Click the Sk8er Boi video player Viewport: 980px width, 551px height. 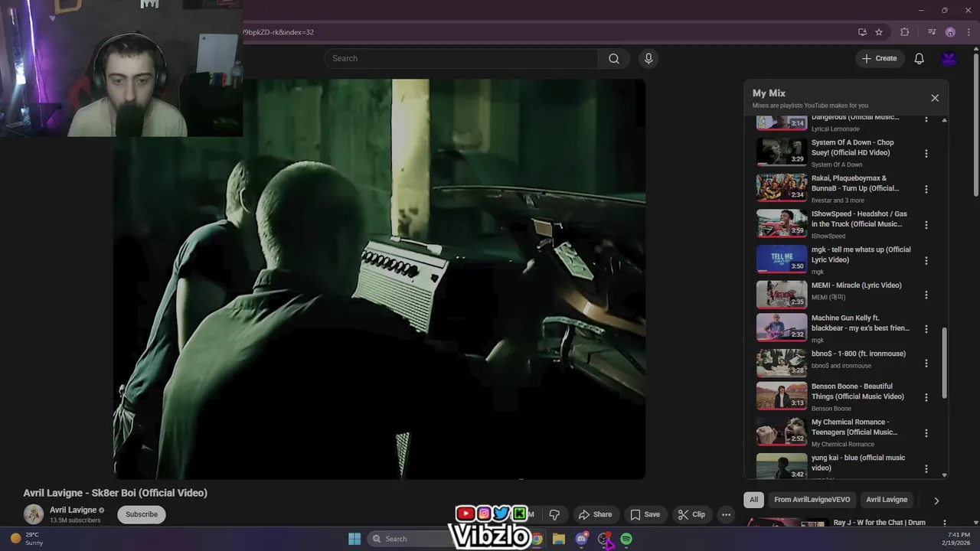[x=380, y=279]
